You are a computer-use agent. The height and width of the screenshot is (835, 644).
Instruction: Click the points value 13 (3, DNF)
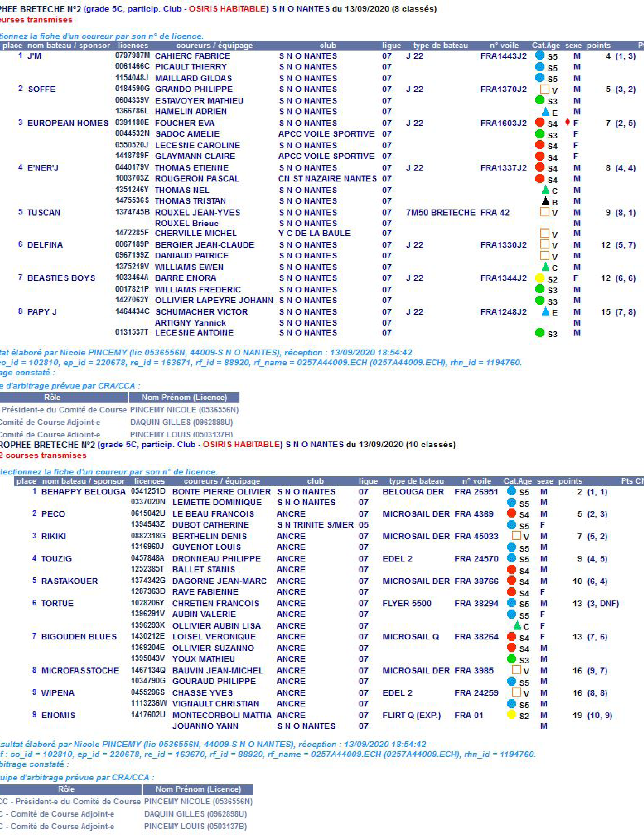click(596, 604)
